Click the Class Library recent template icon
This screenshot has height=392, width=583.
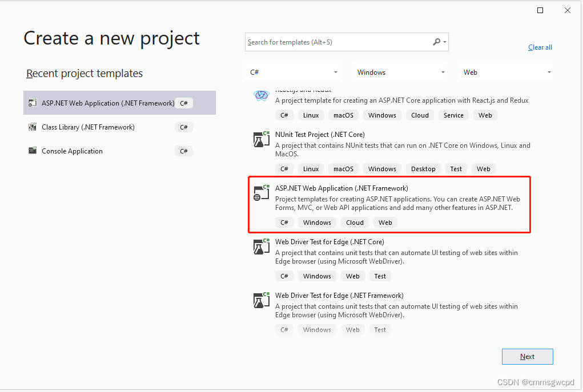click(x=33, y=127)
